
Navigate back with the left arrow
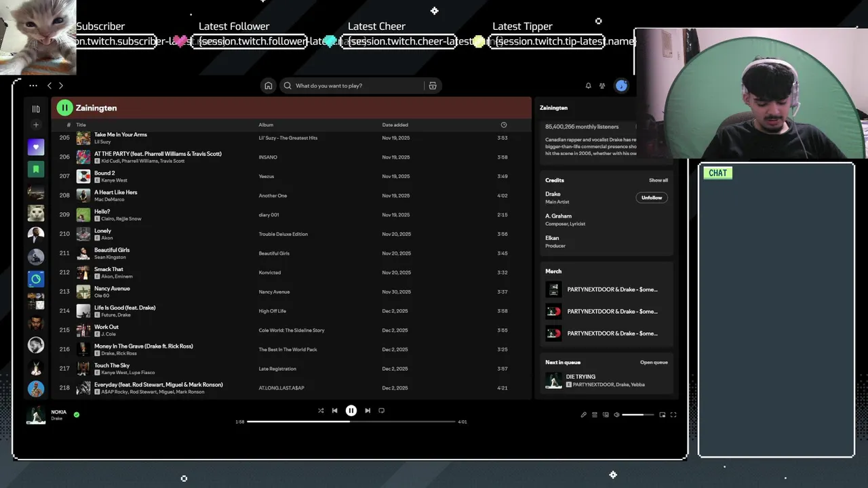pos(50,85)
